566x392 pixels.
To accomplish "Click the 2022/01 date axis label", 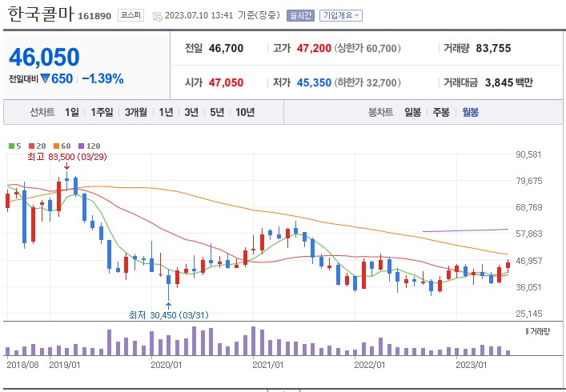I will [370, 365].
